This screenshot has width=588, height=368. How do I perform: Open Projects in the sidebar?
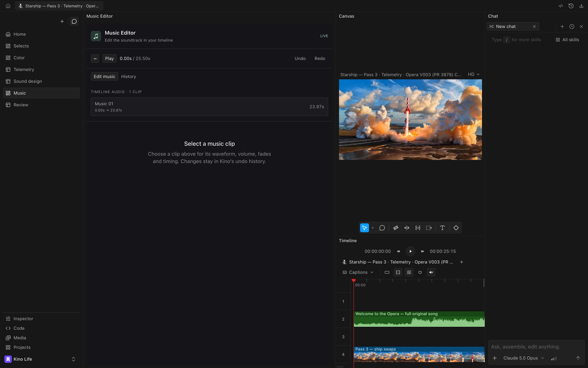(x=41, y=347)
